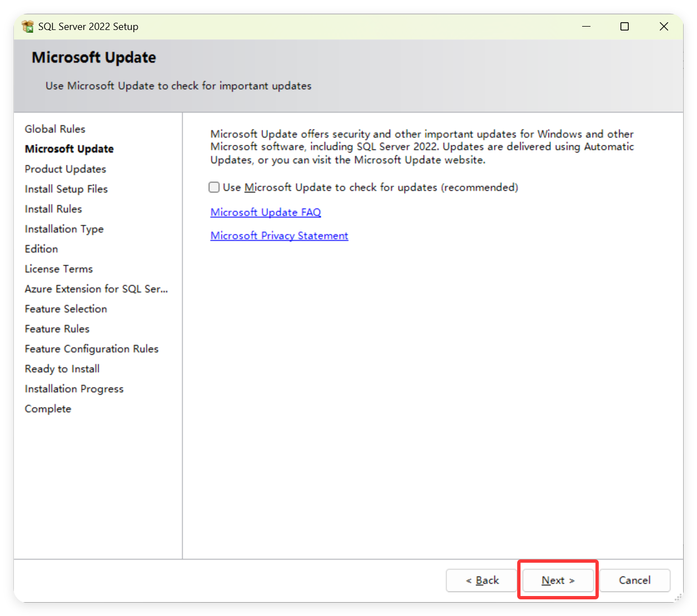
Task: Select Ready to Install step
Action: point(62,368)
